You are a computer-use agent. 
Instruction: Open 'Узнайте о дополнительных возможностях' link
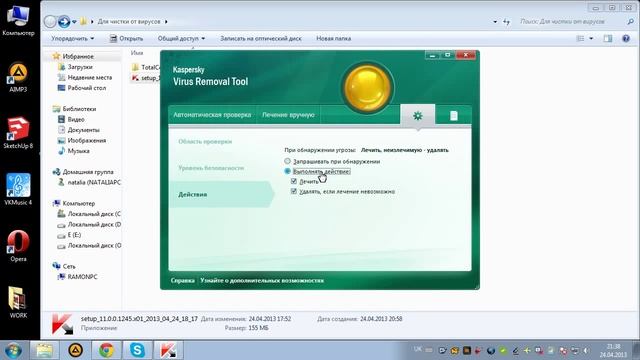click(x=262, y=280)
